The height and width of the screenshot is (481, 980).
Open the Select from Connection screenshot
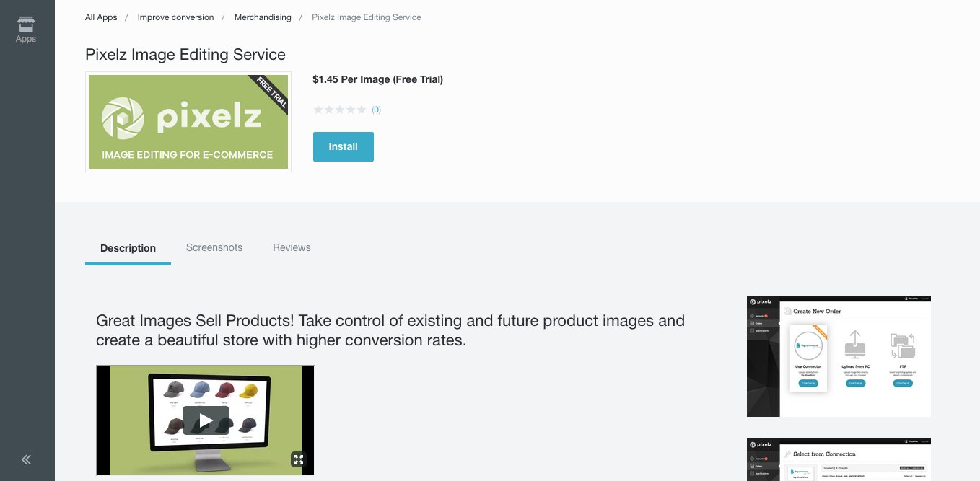pyautogui.click(x=839, y=459)
